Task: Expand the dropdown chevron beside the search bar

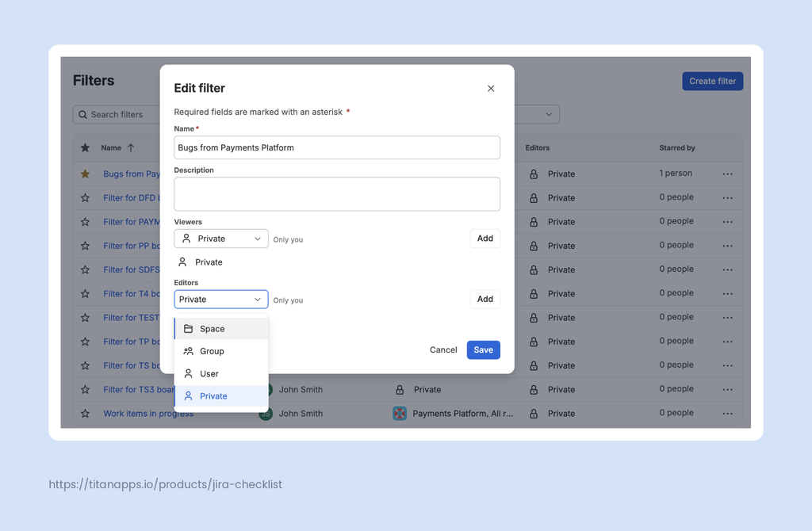Action: click(x=549, y=114)
